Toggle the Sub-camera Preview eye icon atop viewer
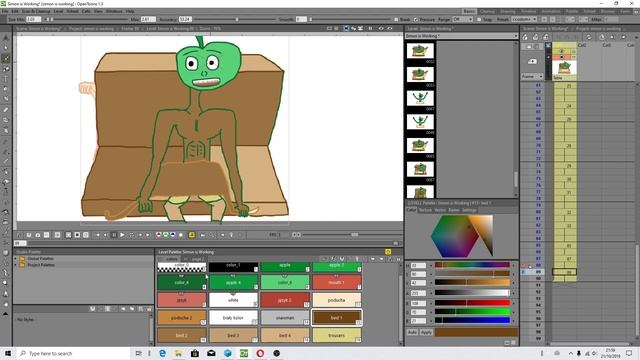 tap(390, 29)
